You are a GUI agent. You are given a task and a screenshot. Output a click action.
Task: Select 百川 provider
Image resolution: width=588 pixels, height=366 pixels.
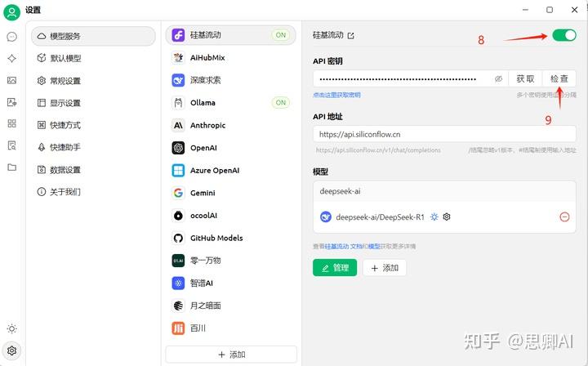coord(230,328)
